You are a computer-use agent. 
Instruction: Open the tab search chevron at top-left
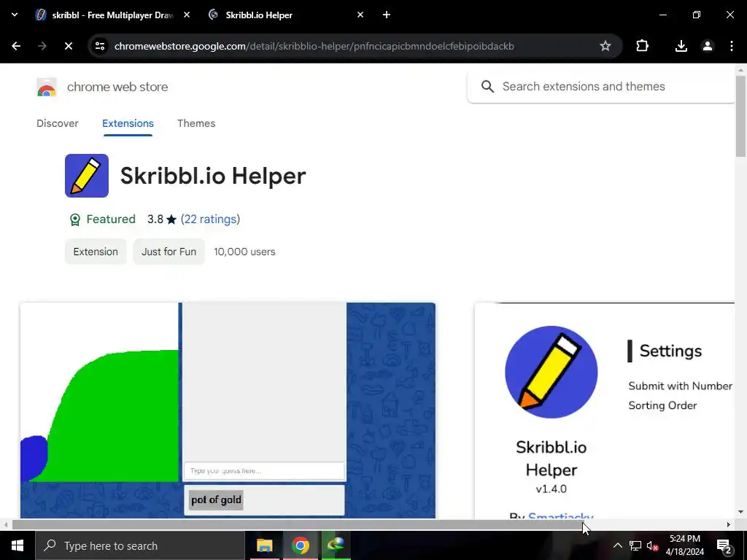click(15, 15)
